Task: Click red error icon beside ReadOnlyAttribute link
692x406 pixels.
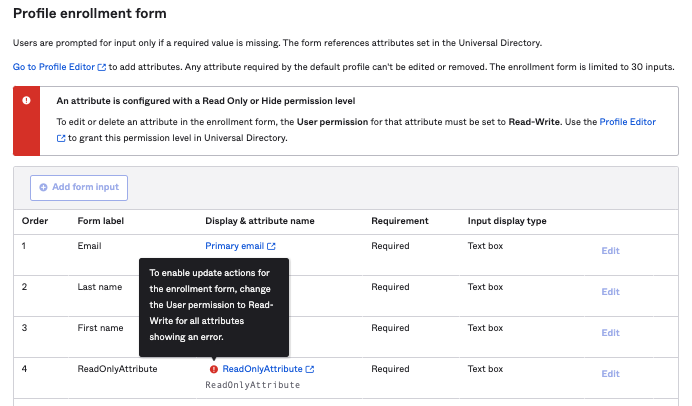Action: point(214,369)
